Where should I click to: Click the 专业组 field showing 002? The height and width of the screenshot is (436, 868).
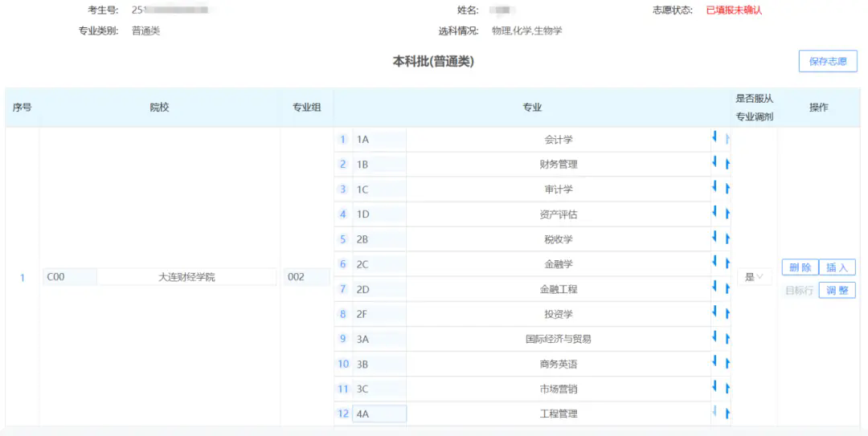(x=307, y=277)
